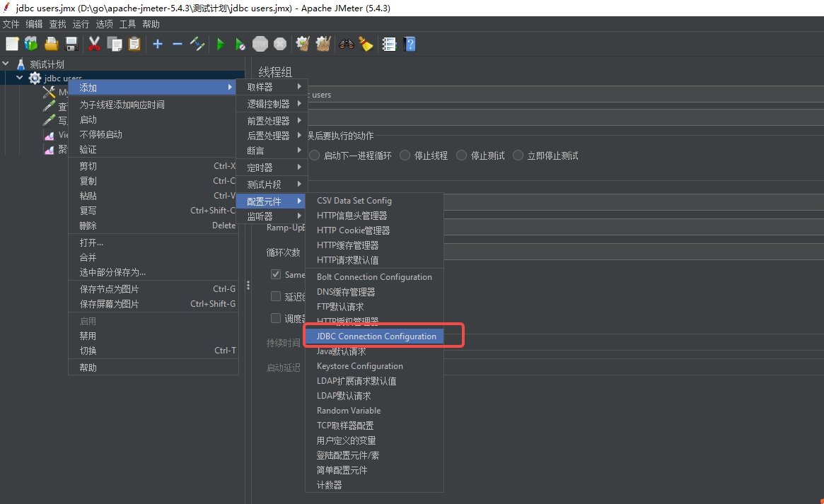Screen dimensions: 824x504
Task: Open the 文件 menu
Action: click(x=11, y=24)
